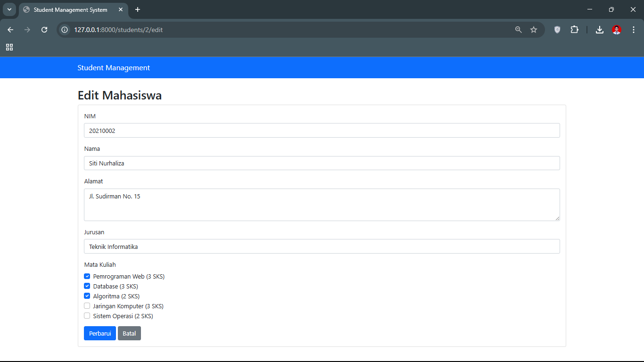Viewport: 644px width, 362px height.
Task: Click the browser reload icon
Action: [44, 30]
